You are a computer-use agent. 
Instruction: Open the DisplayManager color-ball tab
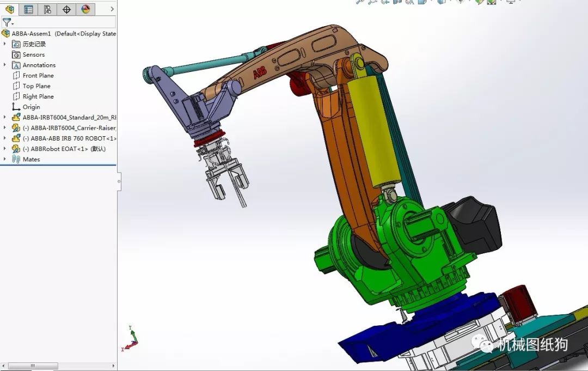pyautogui.click(x=85, y=9)
